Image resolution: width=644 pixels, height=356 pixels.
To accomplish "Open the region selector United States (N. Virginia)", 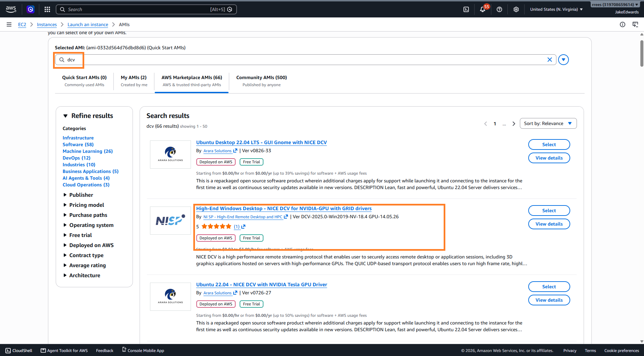I will click(x=556, y=9).
